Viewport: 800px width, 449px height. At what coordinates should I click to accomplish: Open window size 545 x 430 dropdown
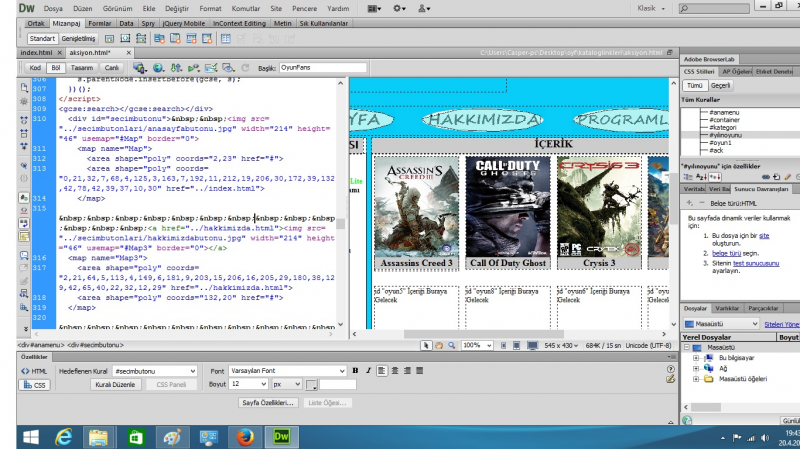[x=561, y=345]
